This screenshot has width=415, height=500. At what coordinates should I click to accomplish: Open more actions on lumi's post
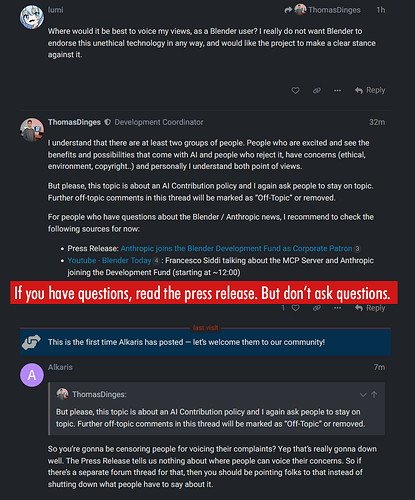click(337, 90)
